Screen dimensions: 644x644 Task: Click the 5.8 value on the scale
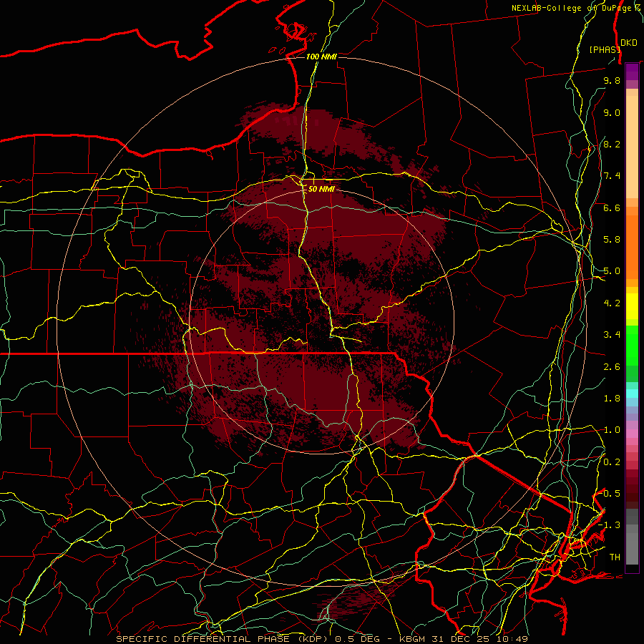612,240
